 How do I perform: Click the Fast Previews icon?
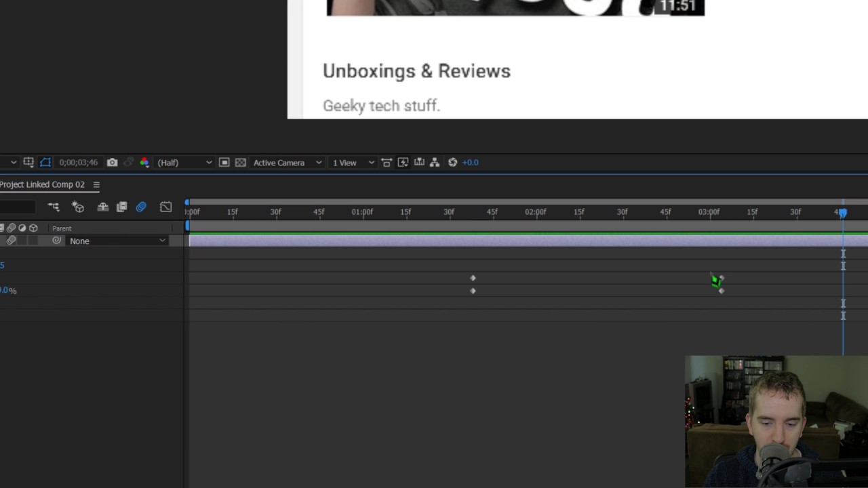point(403,163)
